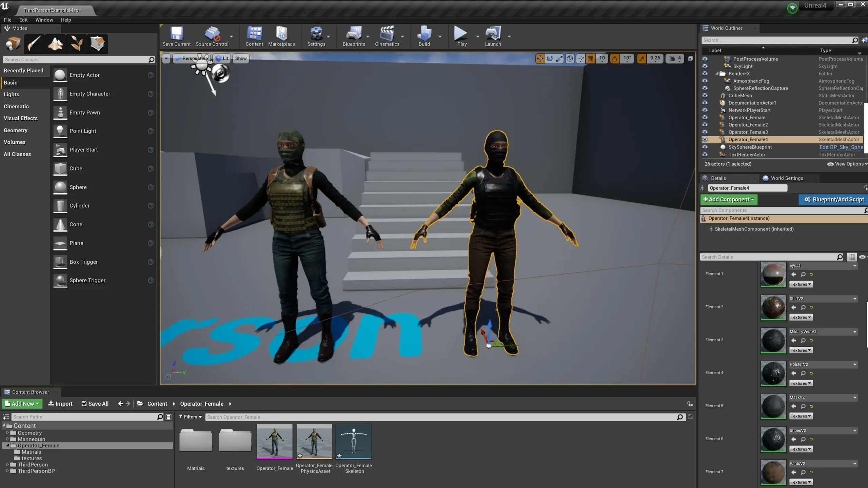Open the Play options dropdown arrow
The width and height of the screenshot is (868, 488).
click(x=477, y=36)
